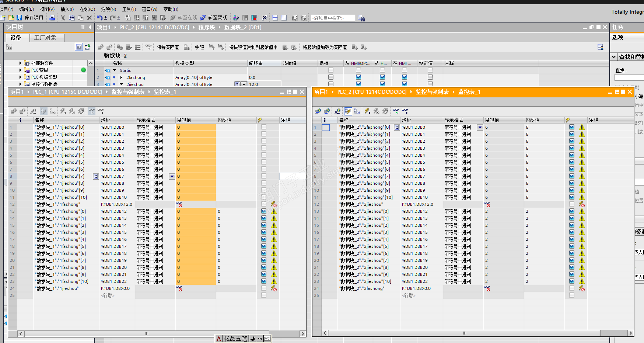Click the undo arrow in main toolbar
This screenshot has height=343, width=644.
pos(99,18)
